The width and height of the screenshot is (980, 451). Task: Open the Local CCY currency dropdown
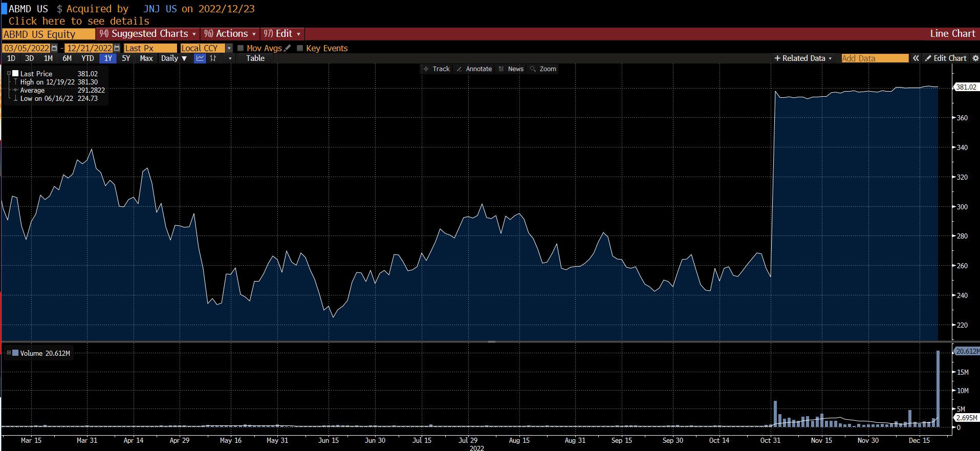click(x=229, y=48)
